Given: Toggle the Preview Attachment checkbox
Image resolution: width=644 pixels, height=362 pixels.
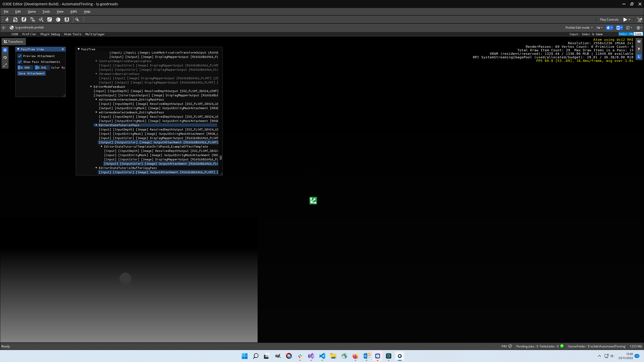Looking at the screenshot, I should click(x=20, y=56).
